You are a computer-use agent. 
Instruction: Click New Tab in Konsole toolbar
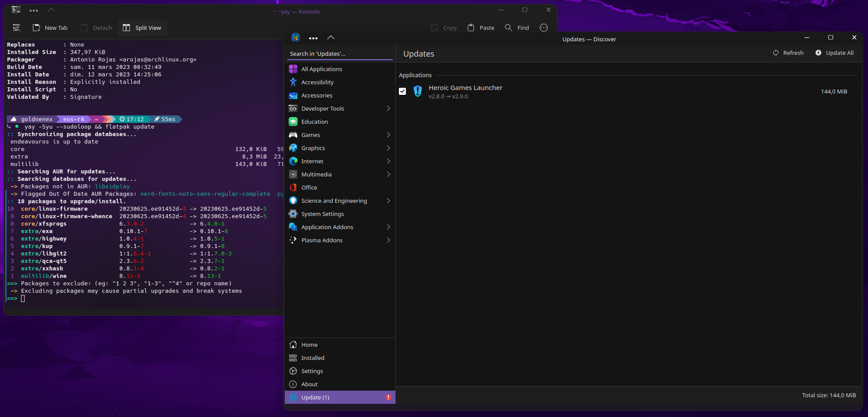tap(50, 28)
